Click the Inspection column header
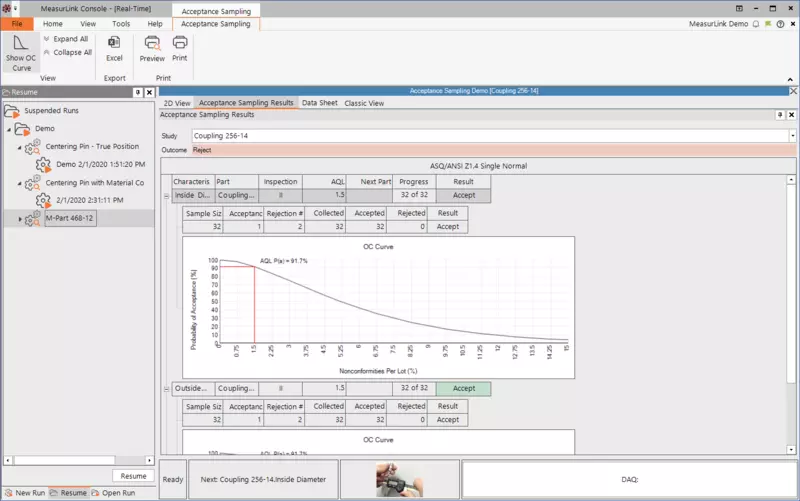This screenshot has width=800, height=501. [280, 182]
